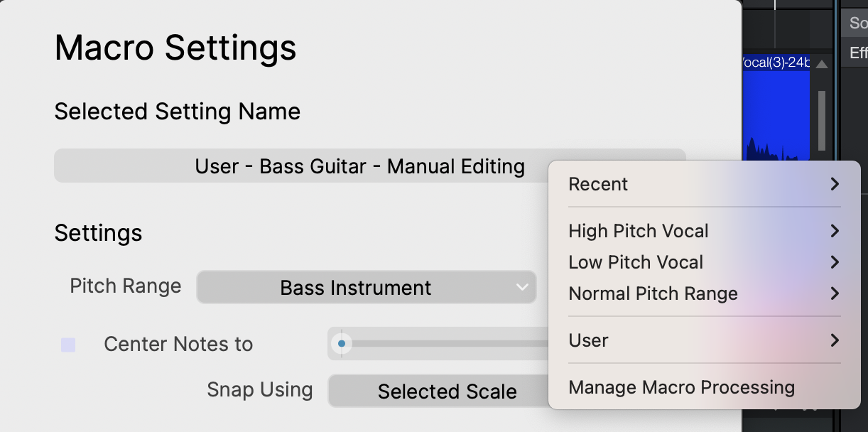Choose the Low Pitch Vocal menu entry
The image size is (868, 432).
636,262
